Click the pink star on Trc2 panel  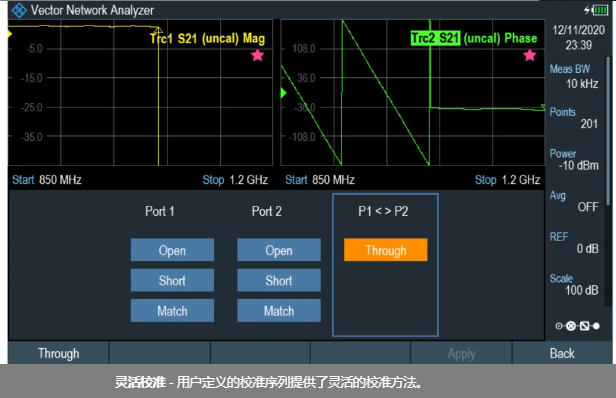click(x=530, y=55)
